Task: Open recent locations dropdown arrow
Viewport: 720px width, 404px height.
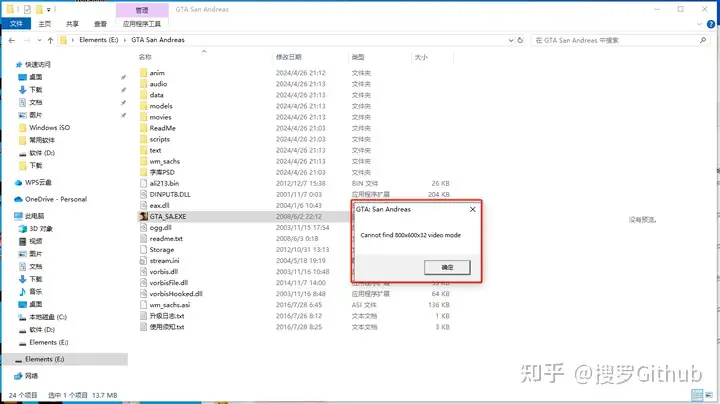Action: (x=39, y=40)
